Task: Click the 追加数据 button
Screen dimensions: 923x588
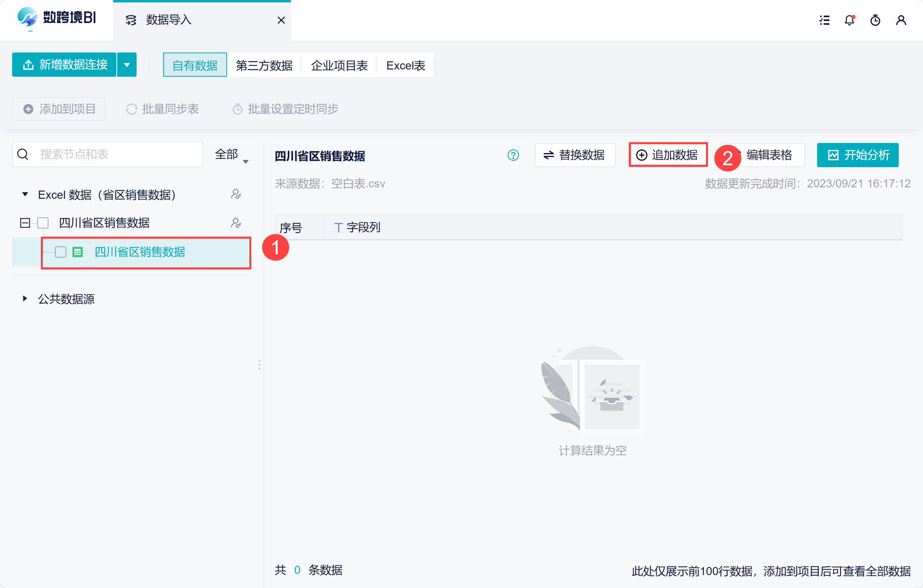Action: point(668,155)
